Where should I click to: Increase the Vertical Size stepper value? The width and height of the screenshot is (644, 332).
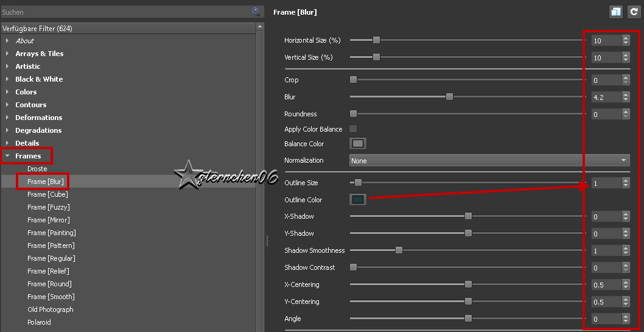point(626,55)
